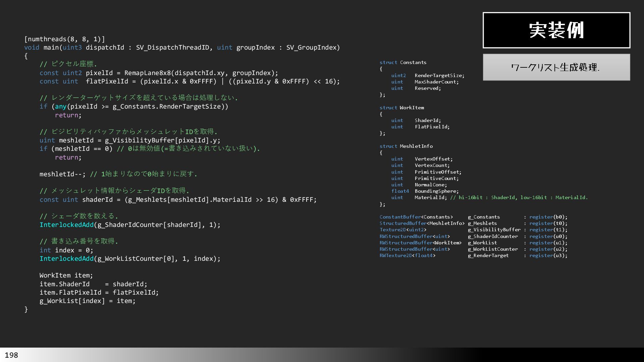Click the InterlockedAdd g_ShaderIdCounter line
The height and width of the screenshot is (362, 644).
point(130,225)
